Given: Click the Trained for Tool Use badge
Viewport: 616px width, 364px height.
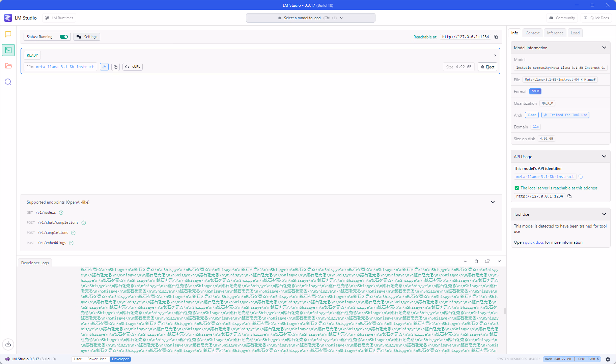Looking at the screenshot, I should pyautogui.click(x=565, y=115).
